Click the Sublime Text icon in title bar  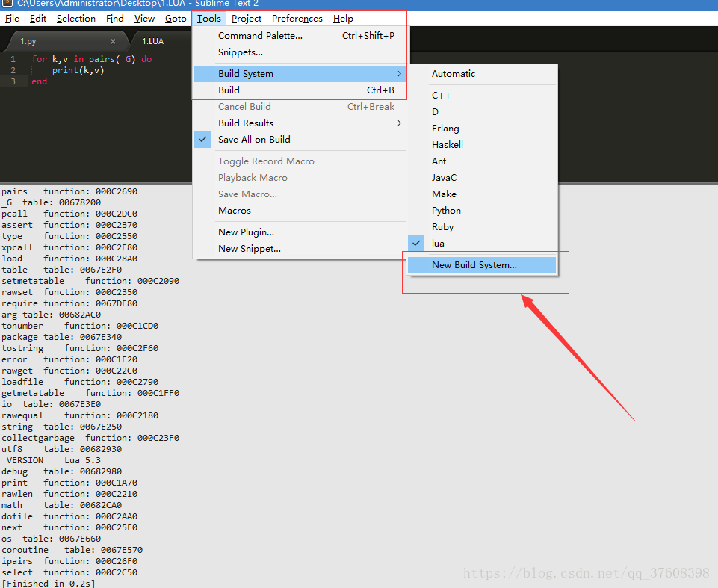pos(6,4)
